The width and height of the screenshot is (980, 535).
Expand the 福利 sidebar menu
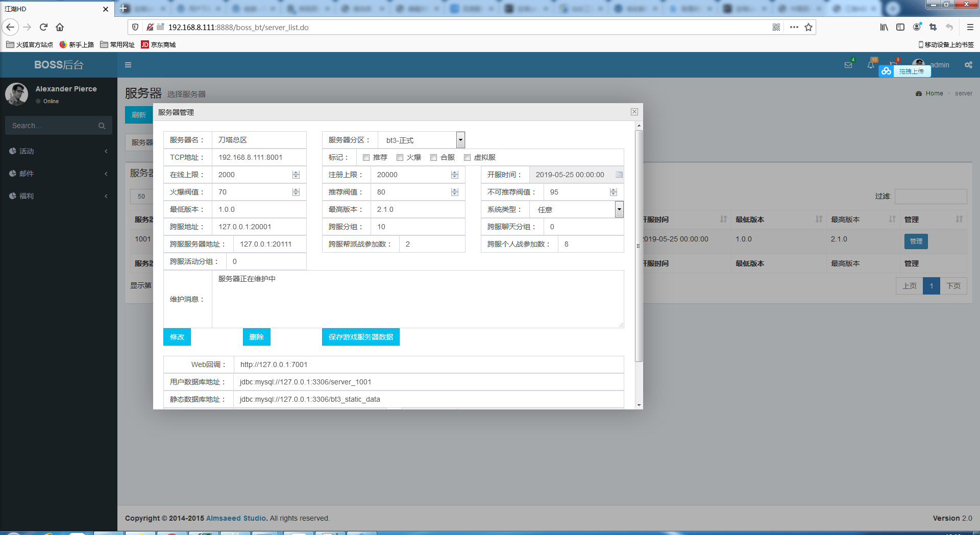tap(59, 196)
